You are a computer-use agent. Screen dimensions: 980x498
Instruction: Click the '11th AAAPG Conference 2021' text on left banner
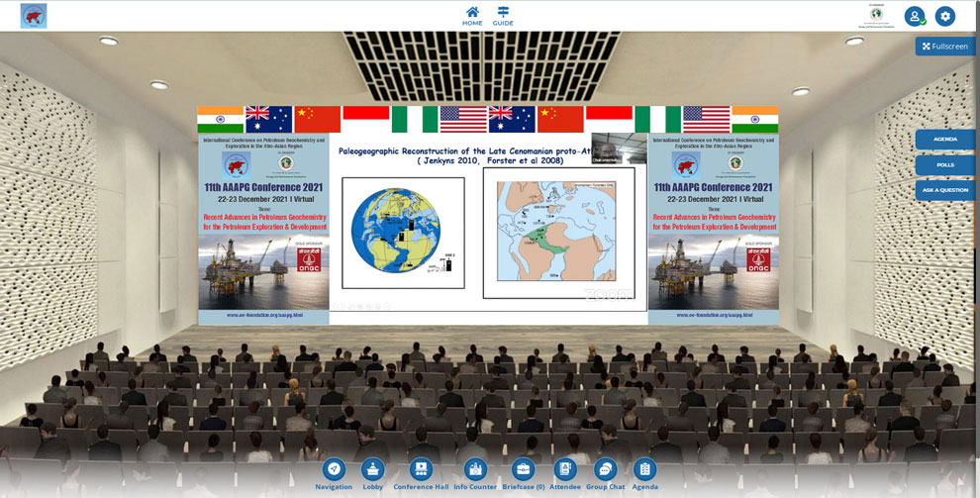[263, 187]
